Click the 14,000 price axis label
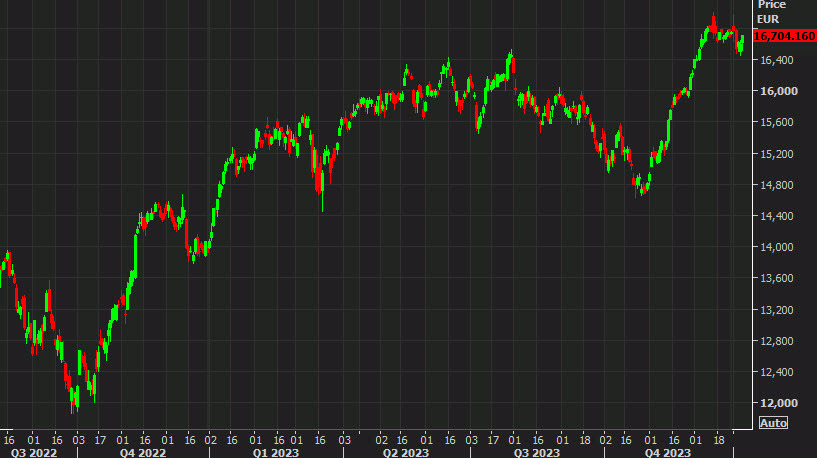This screenshot has height=458, width=817. 777,247
